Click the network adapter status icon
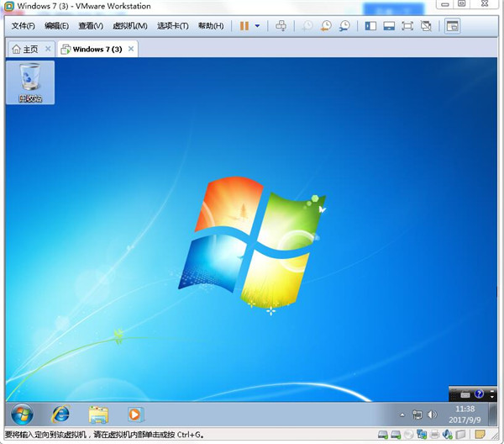This screenshot has width=504, height=444. [422, 435]
